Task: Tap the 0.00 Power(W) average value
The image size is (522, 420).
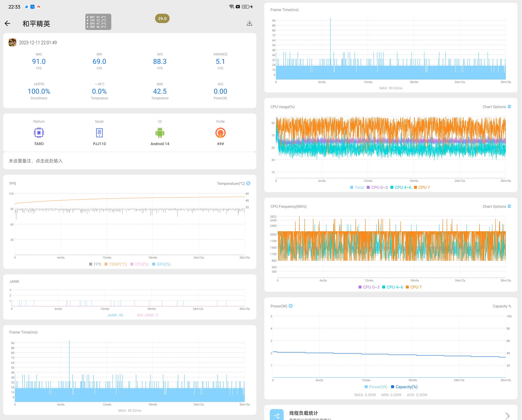Action: click(x=220, y=91)
